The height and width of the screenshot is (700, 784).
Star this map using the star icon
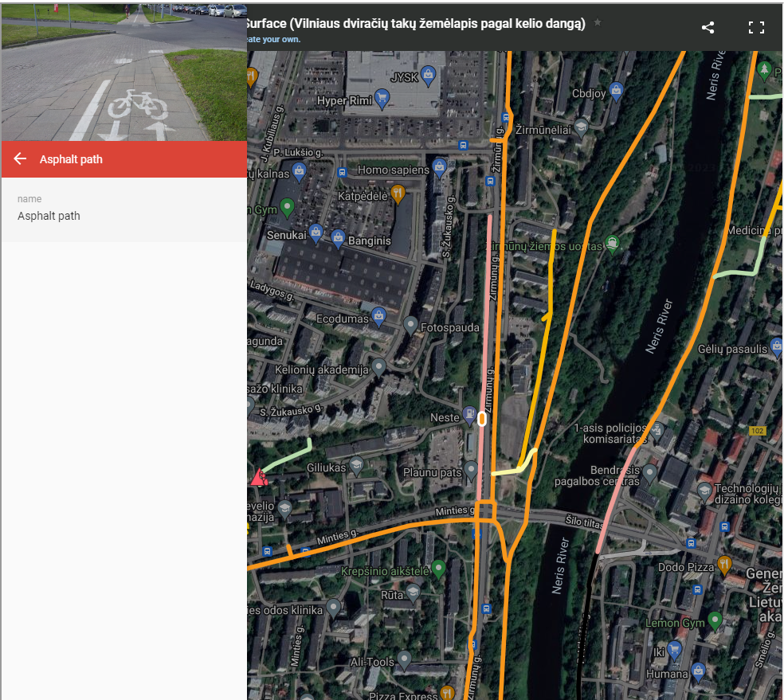[x=598, y=23]
